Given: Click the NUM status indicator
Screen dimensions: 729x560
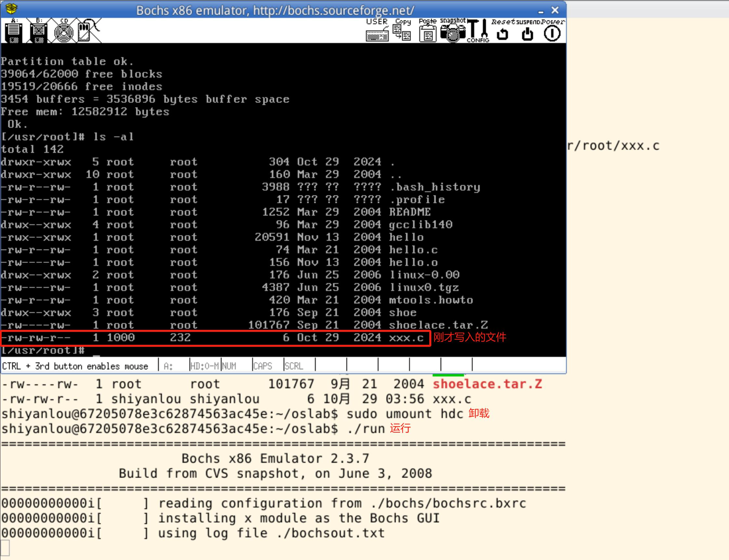Looking at the screenshot, I should [x=229, y=366].
